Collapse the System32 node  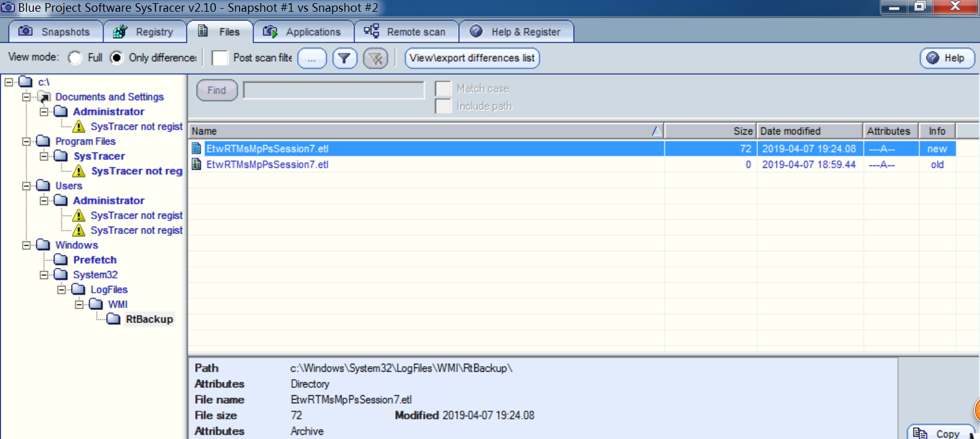44,275
